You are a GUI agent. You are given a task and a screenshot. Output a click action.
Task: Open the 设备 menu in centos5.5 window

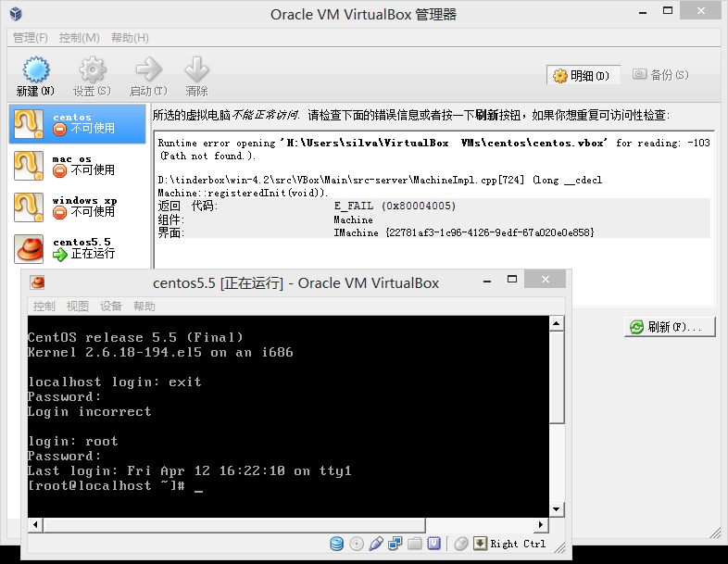pos(111,306)
